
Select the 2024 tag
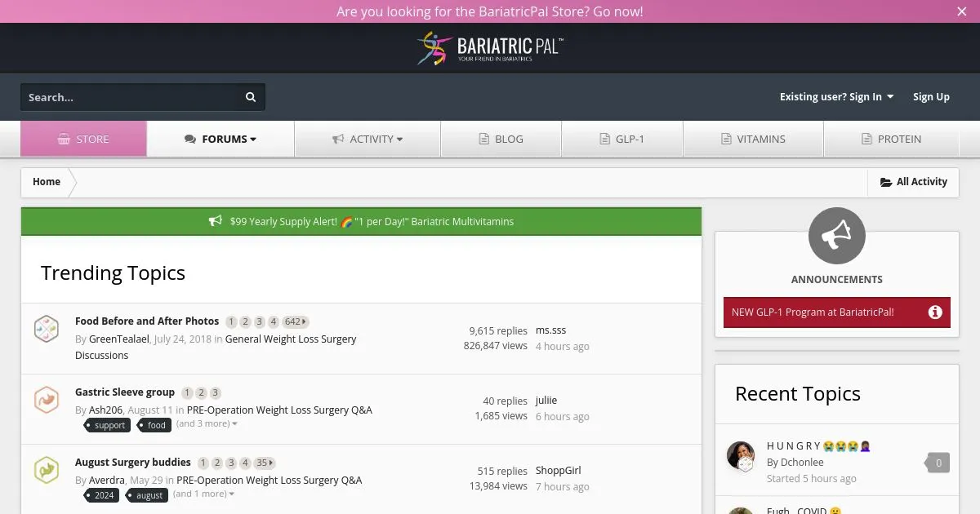point(102,495)
